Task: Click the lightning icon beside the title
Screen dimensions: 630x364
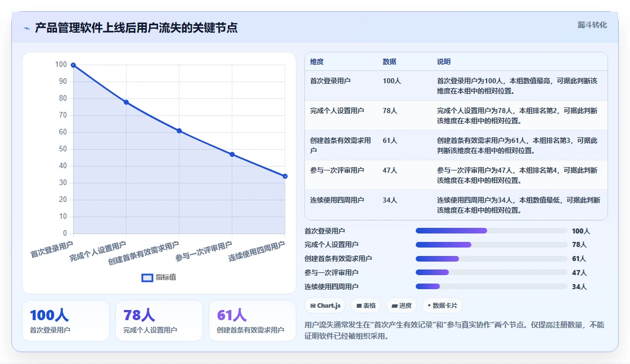Action: (x=27, y=28)
